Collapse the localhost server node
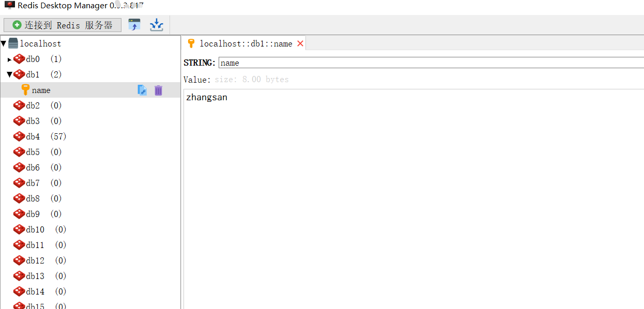This screenshot has height=309, width=644. click(4, 44)
